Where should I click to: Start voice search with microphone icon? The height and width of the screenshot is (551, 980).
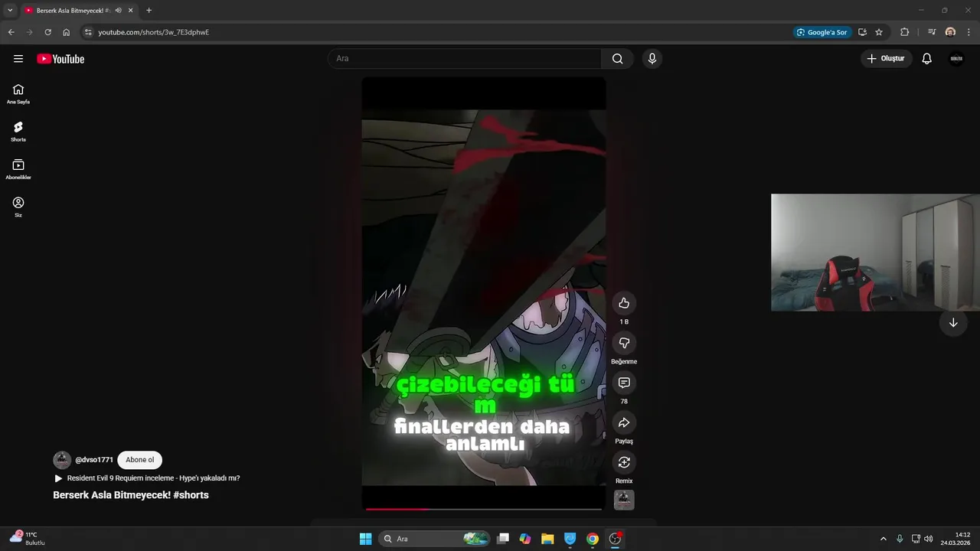coord(652,59)
